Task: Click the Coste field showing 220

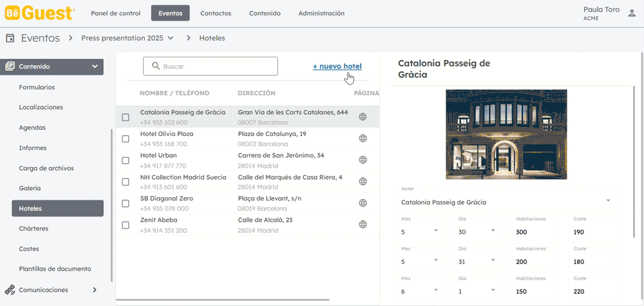Action: [x=593, y=289]
